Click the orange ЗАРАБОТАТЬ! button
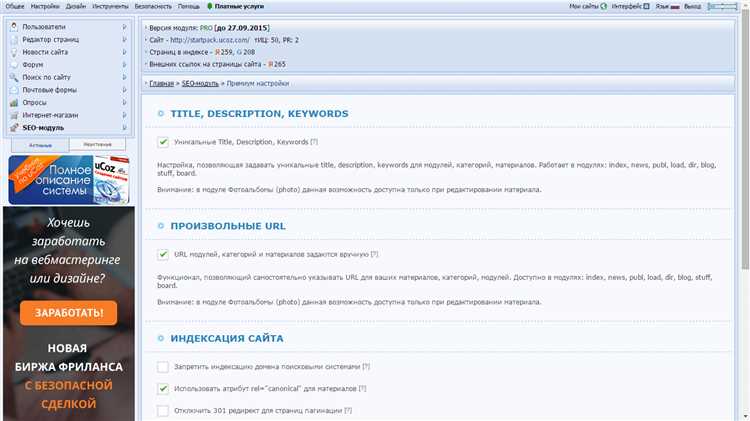 click(68, 313)
